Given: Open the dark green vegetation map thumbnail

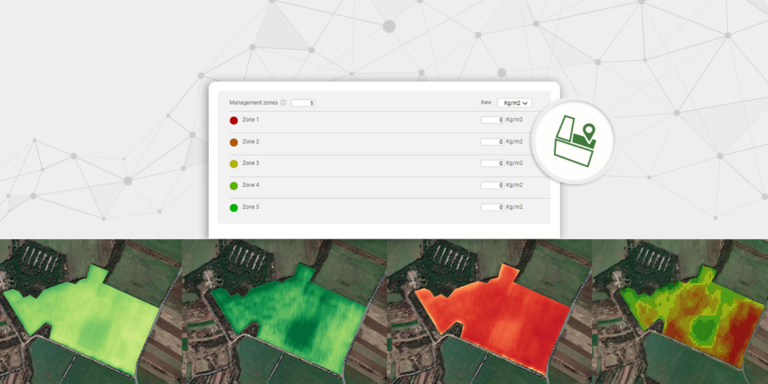Looking at the screenshot, I should [285, 312].
